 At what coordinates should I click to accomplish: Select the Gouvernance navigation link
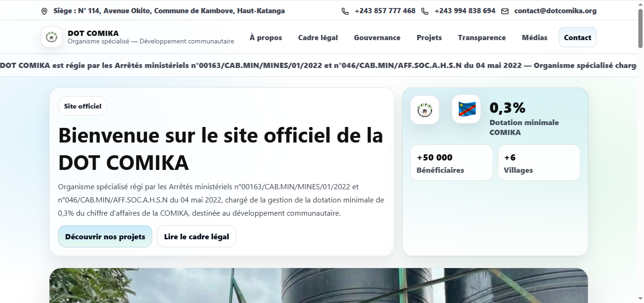point(377,37)
